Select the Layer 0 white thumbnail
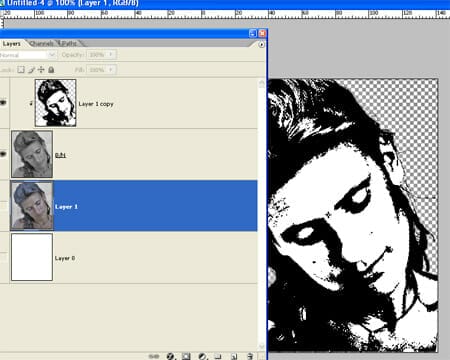Image resolution: width=450 pixels, height=360 pixels. 32,257
